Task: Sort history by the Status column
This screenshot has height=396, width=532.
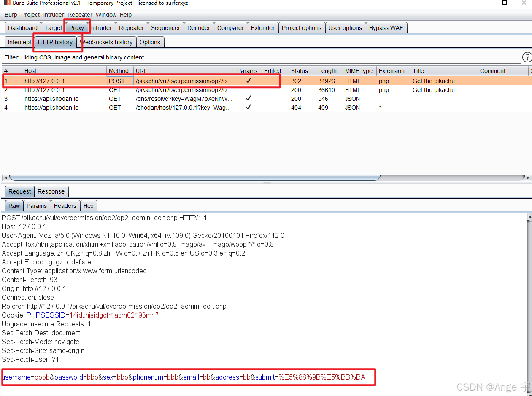Action: [x=302, y=71]
